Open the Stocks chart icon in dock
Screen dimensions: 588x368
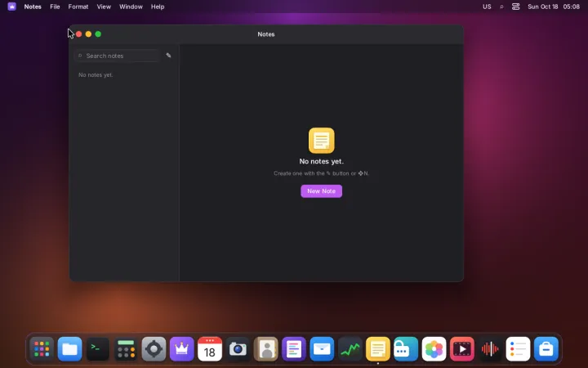[350, 349]
